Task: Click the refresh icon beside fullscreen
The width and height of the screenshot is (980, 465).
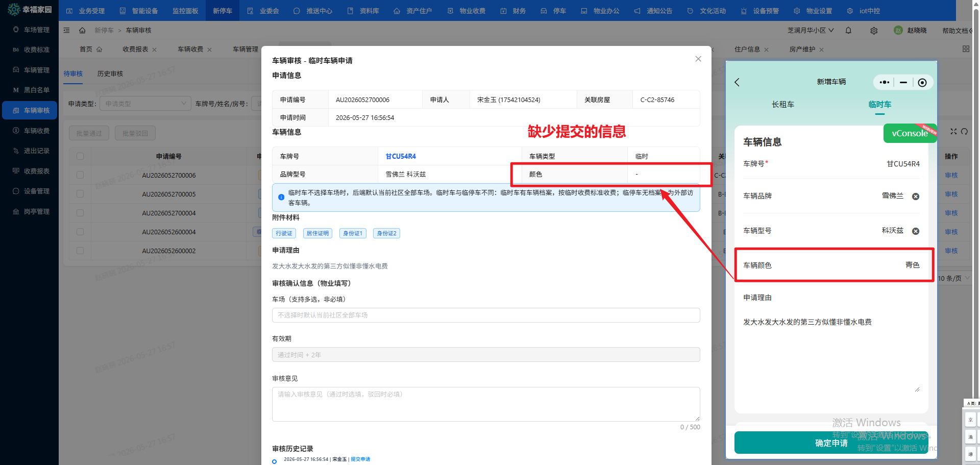Action: tap(964, 132)
